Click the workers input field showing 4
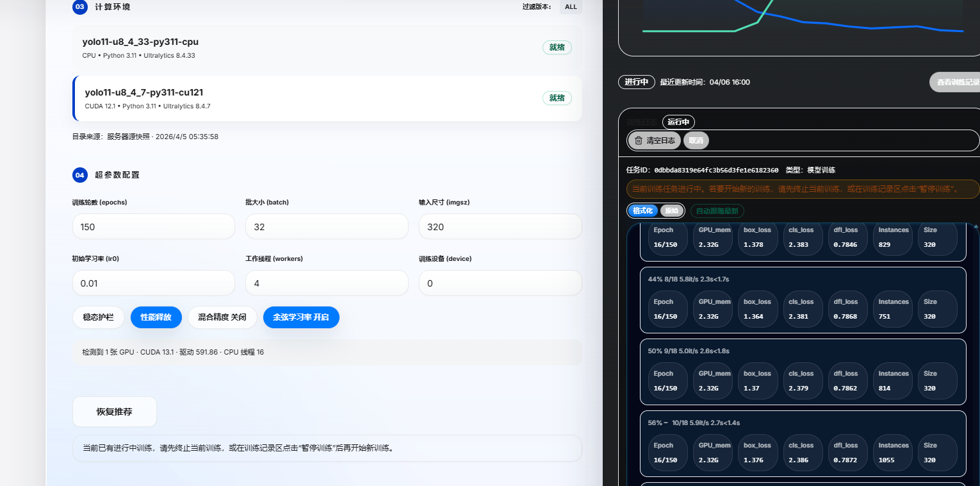This screenshot has height=486, width=980. tap(327, 283)
